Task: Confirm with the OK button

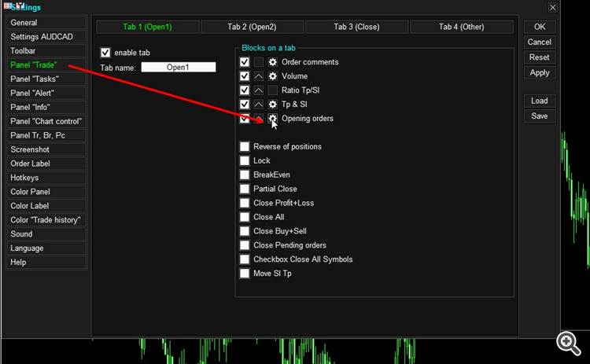Action: coord(540,27)
